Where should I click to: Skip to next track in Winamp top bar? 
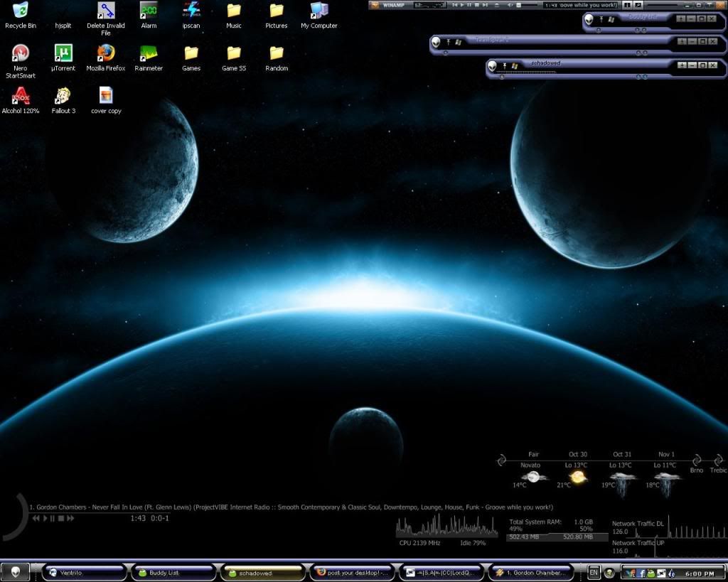pos(485,5)
